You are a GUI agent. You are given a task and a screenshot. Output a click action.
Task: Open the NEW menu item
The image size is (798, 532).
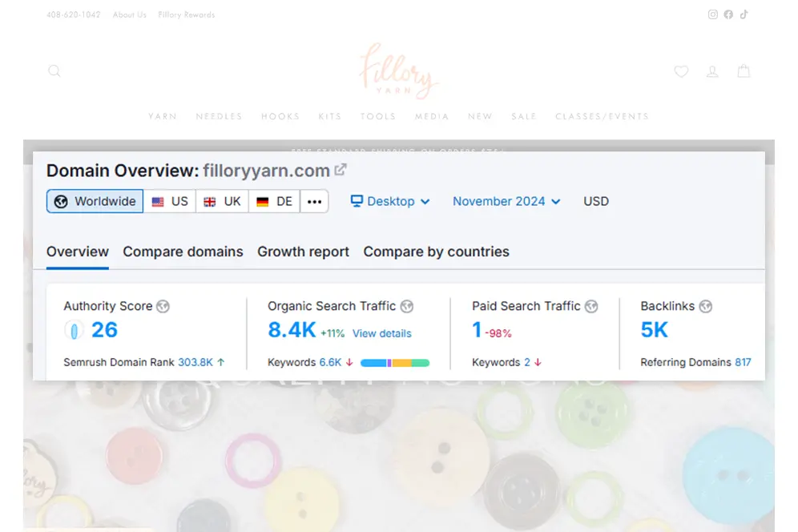click(480, 117)
